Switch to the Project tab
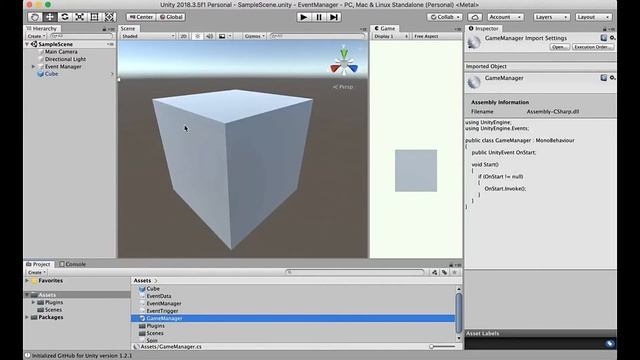Viewport: 640px width, 360px height. click(x=38, y=264)
